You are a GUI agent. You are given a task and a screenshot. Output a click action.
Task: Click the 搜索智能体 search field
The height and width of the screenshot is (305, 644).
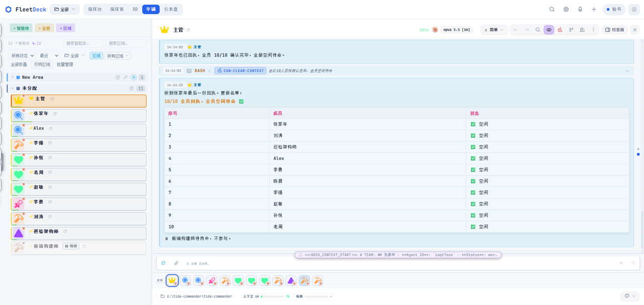click(x=83, y=44)
